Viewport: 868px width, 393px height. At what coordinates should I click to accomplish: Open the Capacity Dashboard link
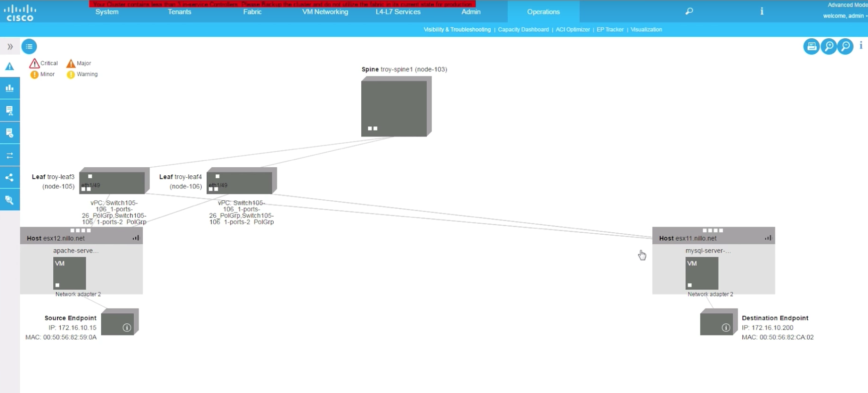523,29
